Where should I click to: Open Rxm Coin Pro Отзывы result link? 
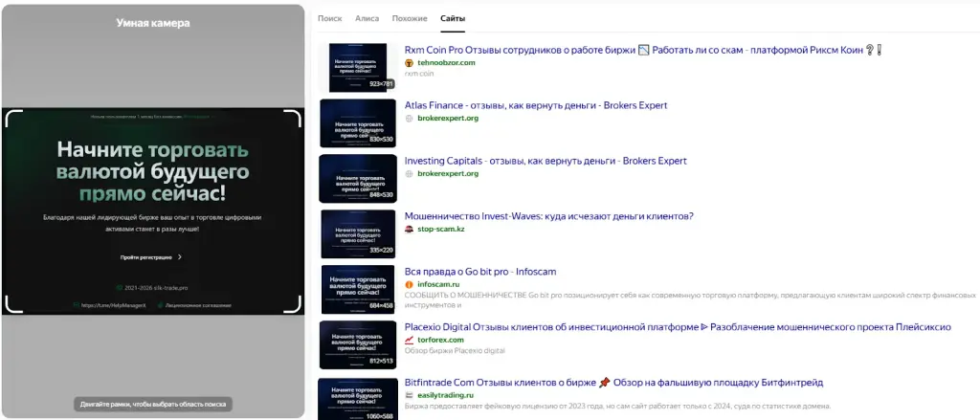(x=642, y=50)
